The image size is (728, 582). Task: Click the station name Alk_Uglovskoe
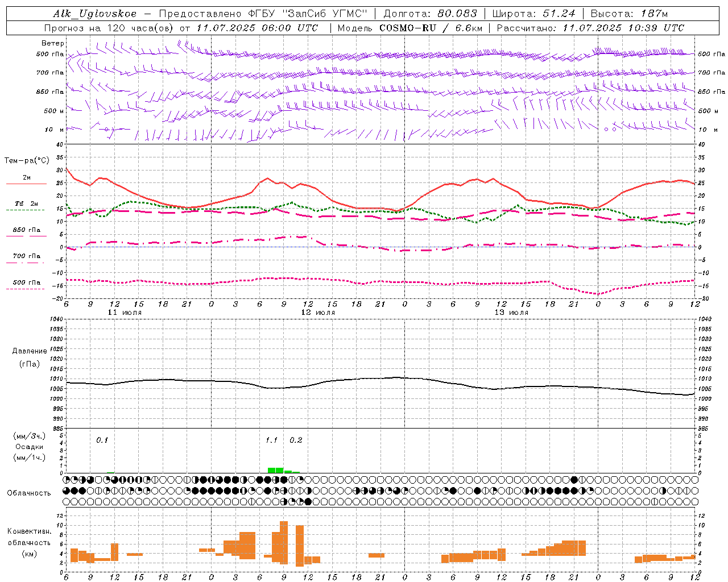click(x=94, y=14)
